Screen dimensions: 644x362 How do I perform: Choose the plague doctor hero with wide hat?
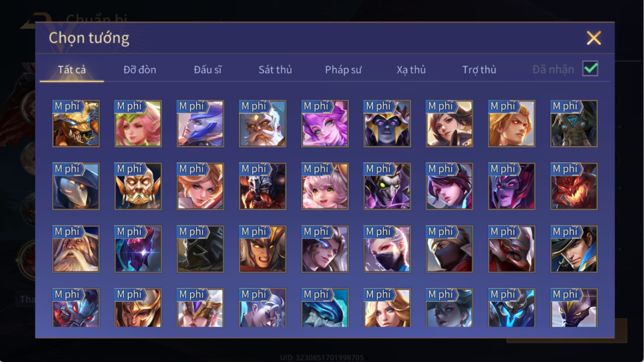[76, 187]
